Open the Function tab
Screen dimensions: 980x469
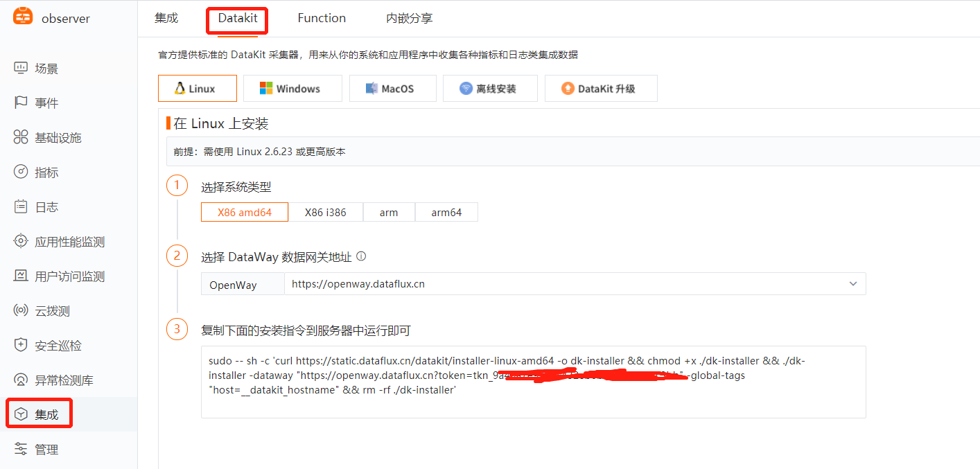click(322, 18)
